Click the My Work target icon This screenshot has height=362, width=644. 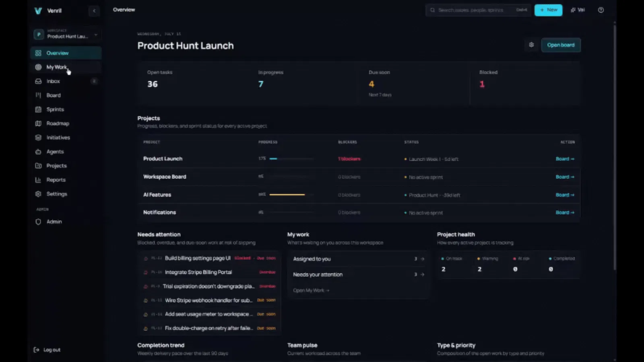click(38, 67)
